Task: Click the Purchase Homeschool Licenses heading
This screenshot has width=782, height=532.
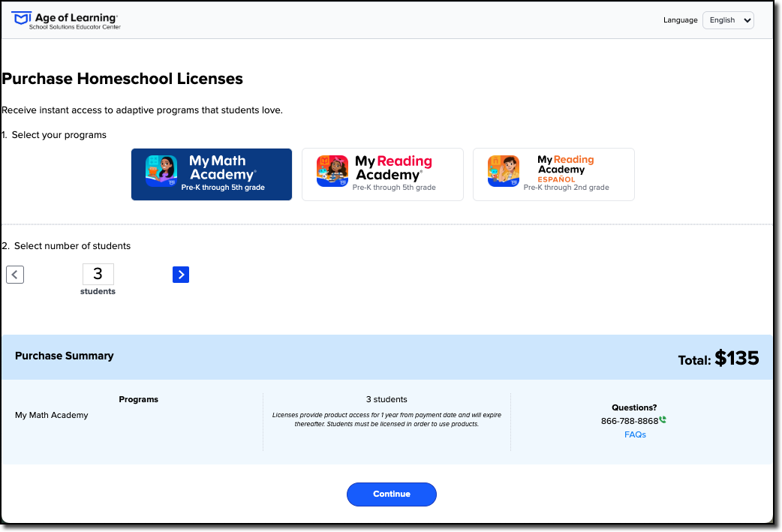Action: point(122,79)
